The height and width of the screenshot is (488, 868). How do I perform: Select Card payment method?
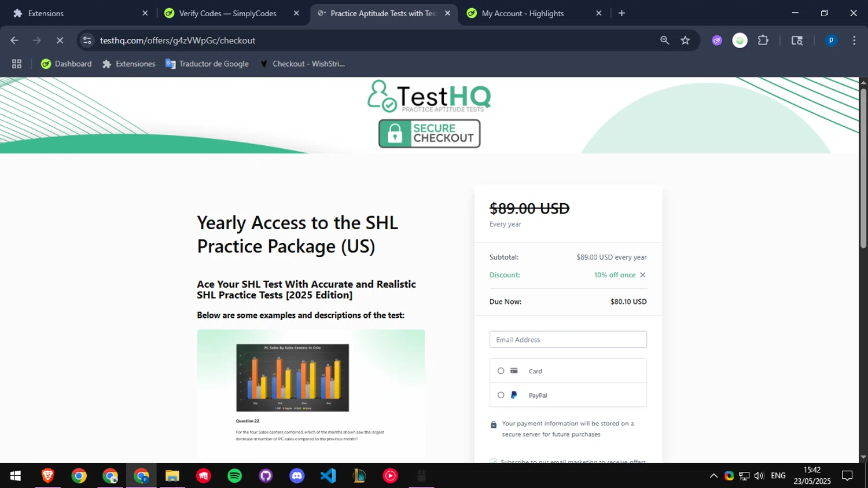coord(501,371)
